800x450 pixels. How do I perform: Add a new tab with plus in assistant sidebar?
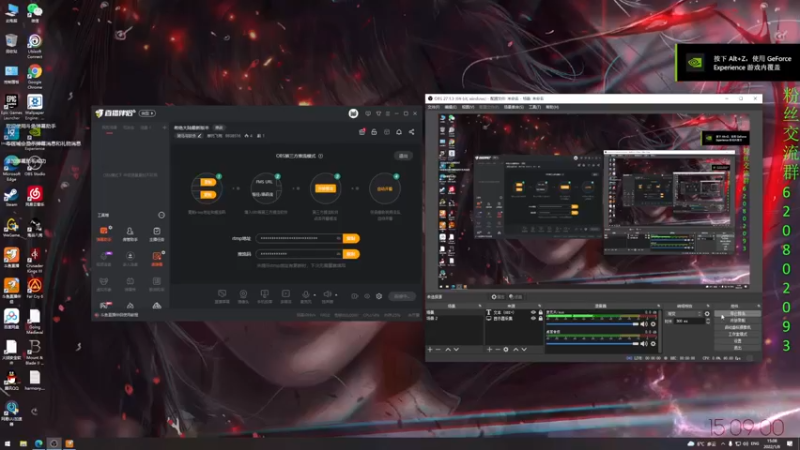pyautogui.click(x=164, y=128)
